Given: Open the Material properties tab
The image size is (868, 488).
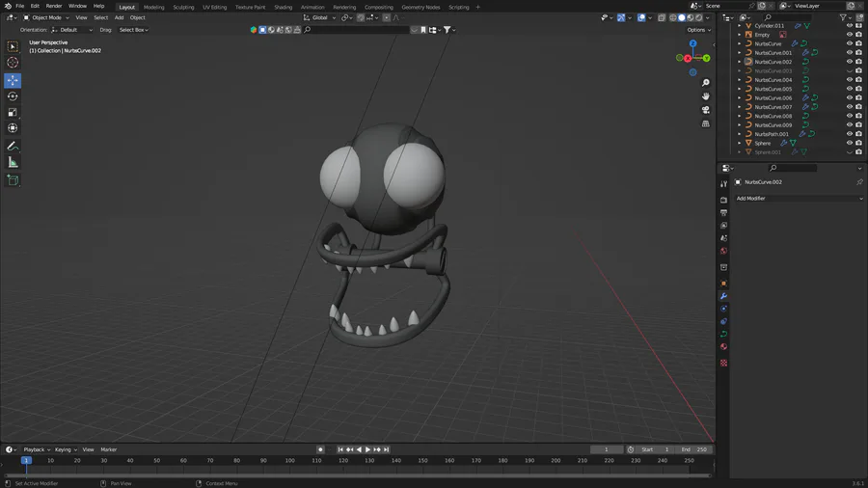Looking at the screenshot, I should point(723,347).
